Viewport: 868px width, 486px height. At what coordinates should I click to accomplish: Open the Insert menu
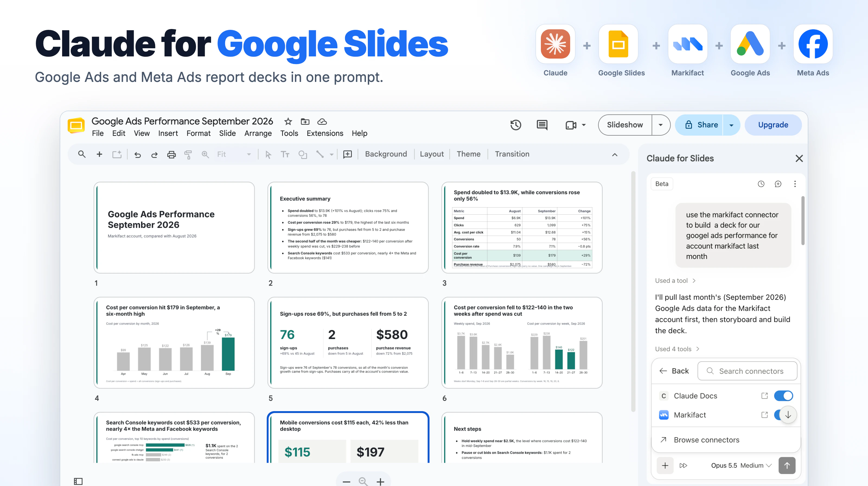click(168, 133)
